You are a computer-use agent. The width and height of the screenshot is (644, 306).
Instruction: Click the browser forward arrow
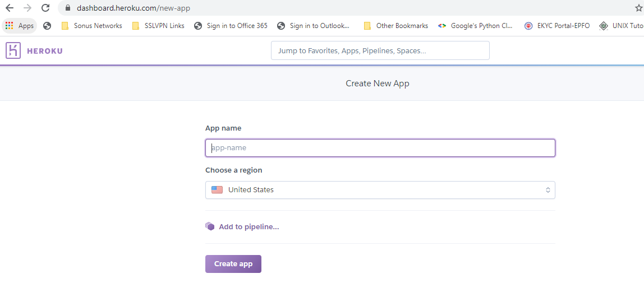coord(27,8)
